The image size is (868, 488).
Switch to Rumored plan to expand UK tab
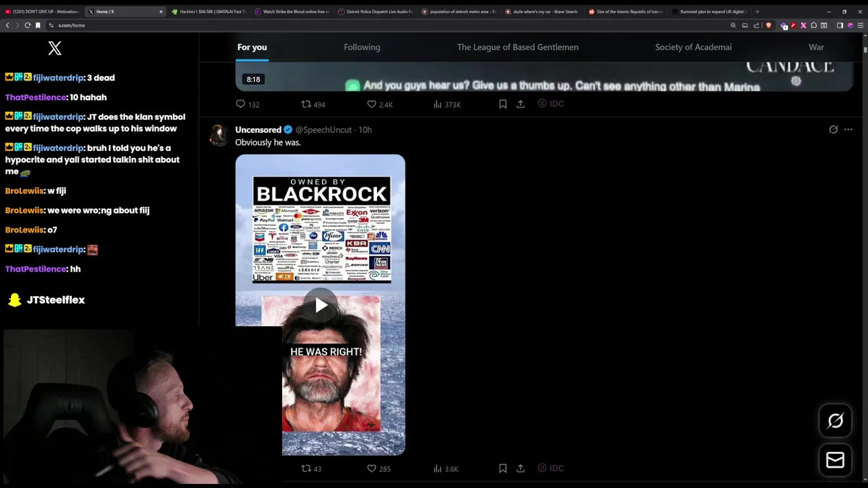click(709, 12)
